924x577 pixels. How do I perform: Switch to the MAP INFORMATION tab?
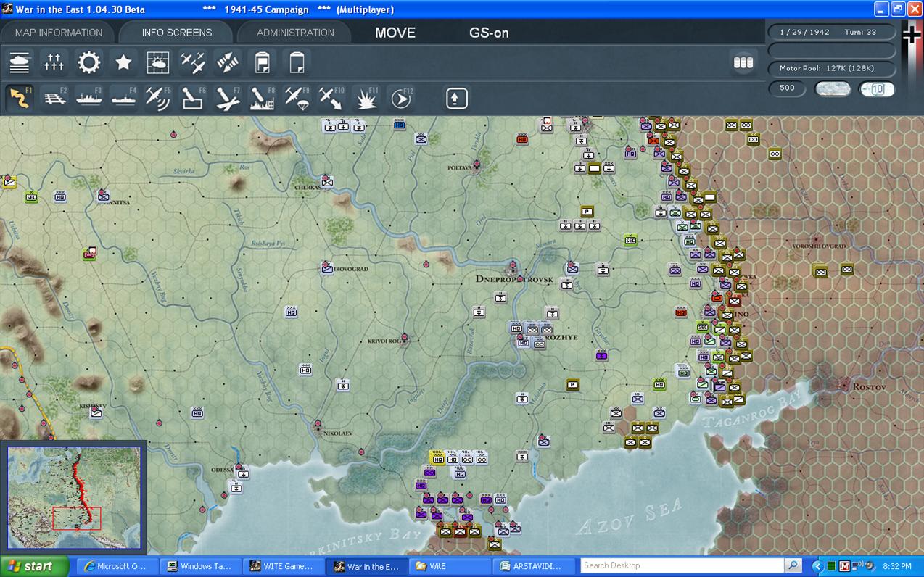[x=59, y=33]
